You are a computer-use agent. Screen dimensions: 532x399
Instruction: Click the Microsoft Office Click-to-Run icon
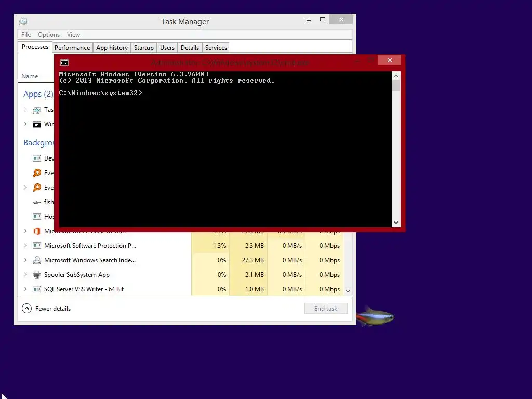(37, 231)
